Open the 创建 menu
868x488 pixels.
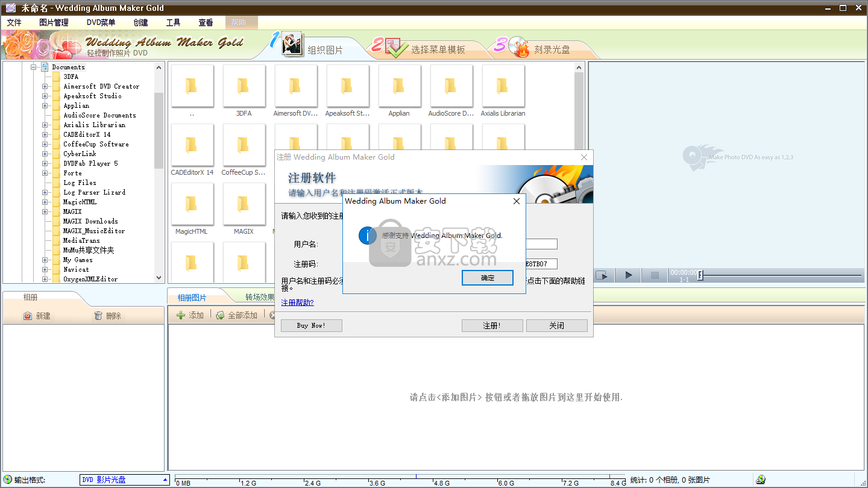(140, 22)
